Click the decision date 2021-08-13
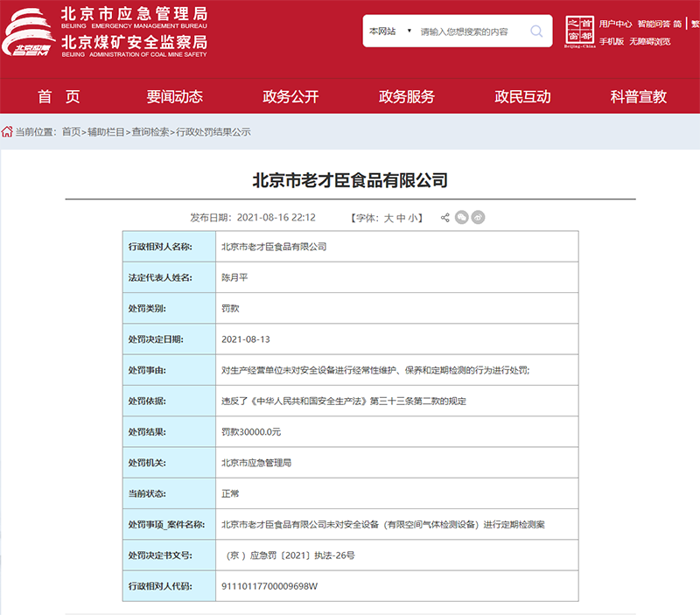The height and width of the screenshot is (615, 700). pos(246,339)
